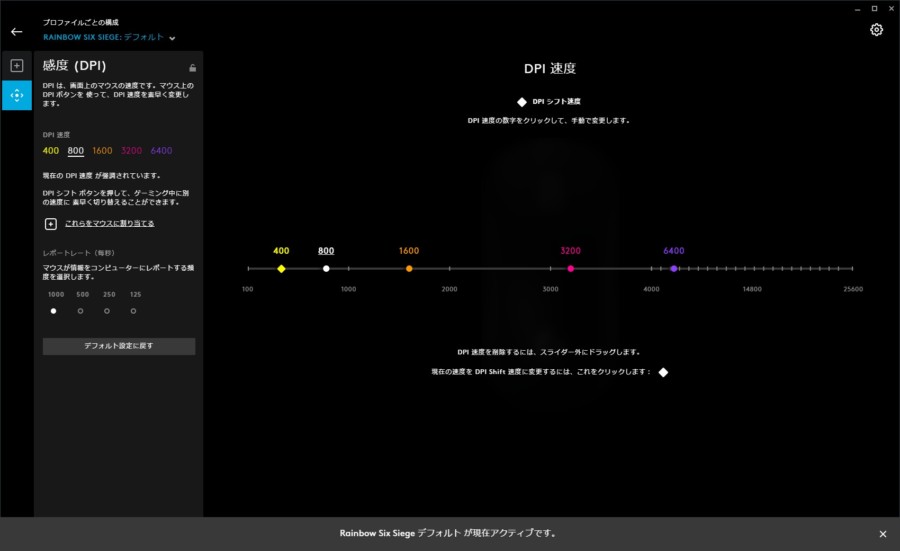This screenshot has width=900, height=551.
Task: Open the settings gear icon
Action: pyautogui.click(x=876, y=30)
